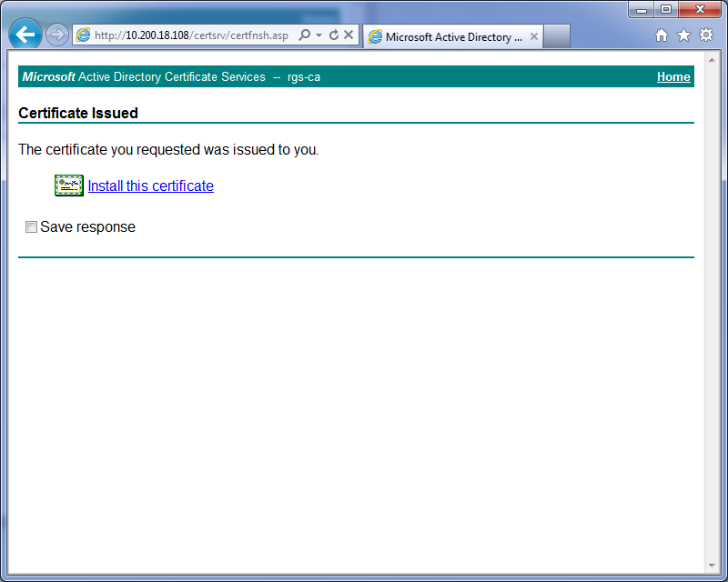Viewport: 728px width, 582px height.
Task: Click the search magnifier in address bar
Action: (x=305, y=35)
